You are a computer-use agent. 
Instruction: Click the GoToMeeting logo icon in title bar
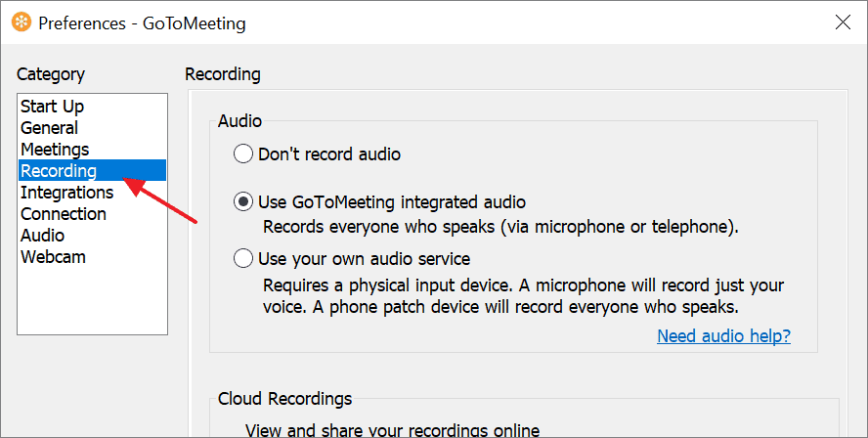point(21,22)
